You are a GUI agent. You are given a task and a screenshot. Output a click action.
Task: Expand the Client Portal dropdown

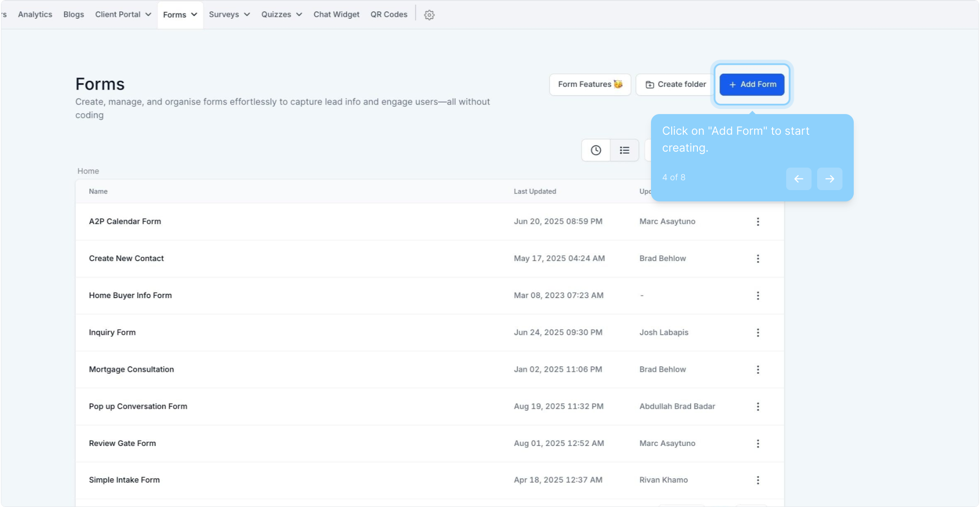pyautogui.click(x=123, y=15)
